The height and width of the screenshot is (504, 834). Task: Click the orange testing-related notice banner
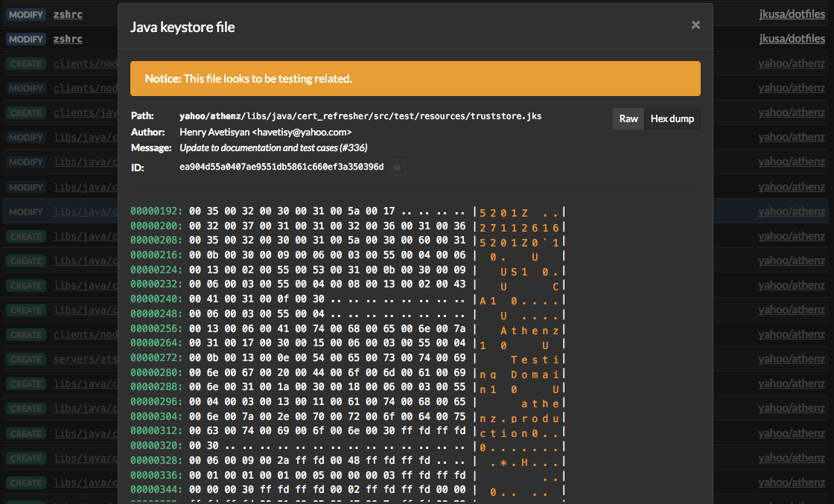click(415, 79)
